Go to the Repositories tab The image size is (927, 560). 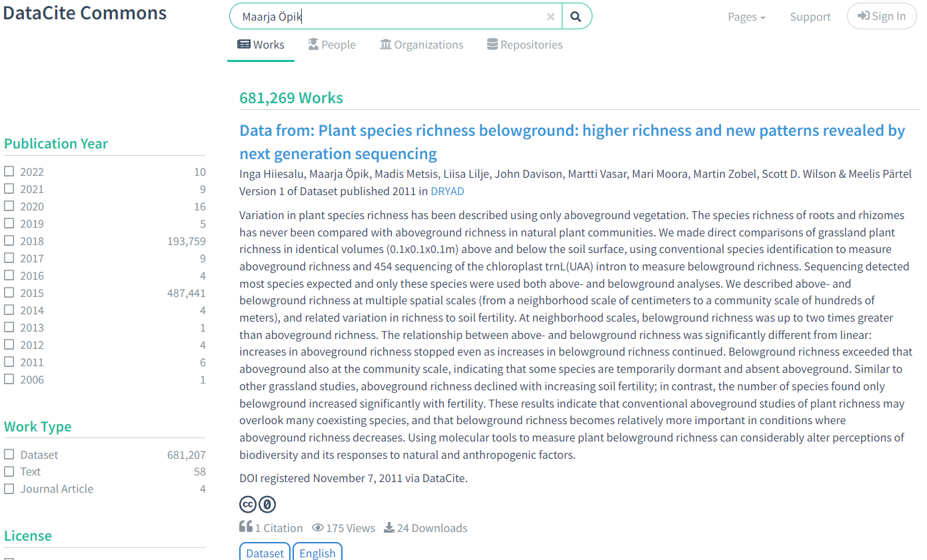tap(524, 45)
